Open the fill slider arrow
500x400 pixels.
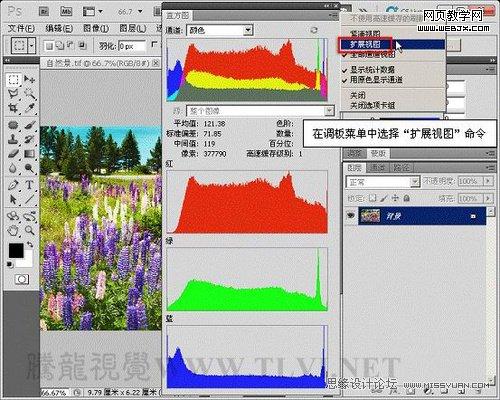[x=488, y=199]
